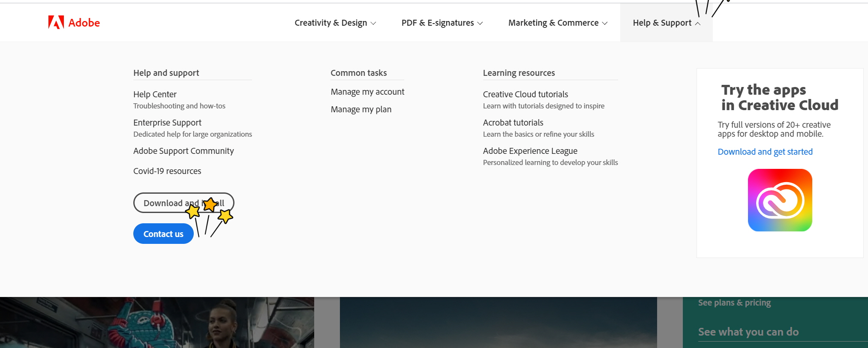Expand the PDF & E-signatures menu
Image resolution: width=868 pixels, height=348 pixels.
click(x=442, y=23)
